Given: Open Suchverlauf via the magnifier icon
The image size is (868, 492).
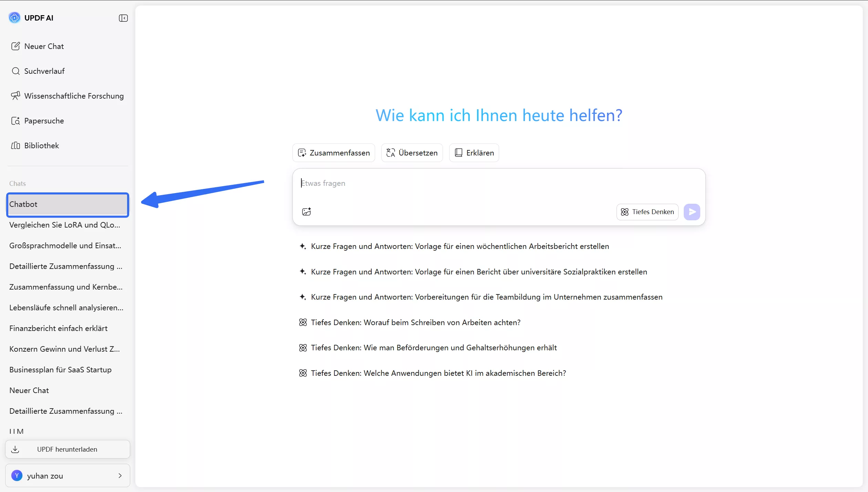Looking at the screenshot, I should [15, 71].
